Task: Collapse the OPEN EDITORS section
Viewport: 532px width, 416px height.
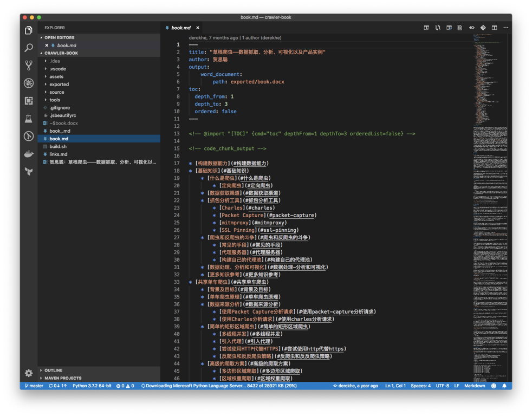Action: click(59, 37)
